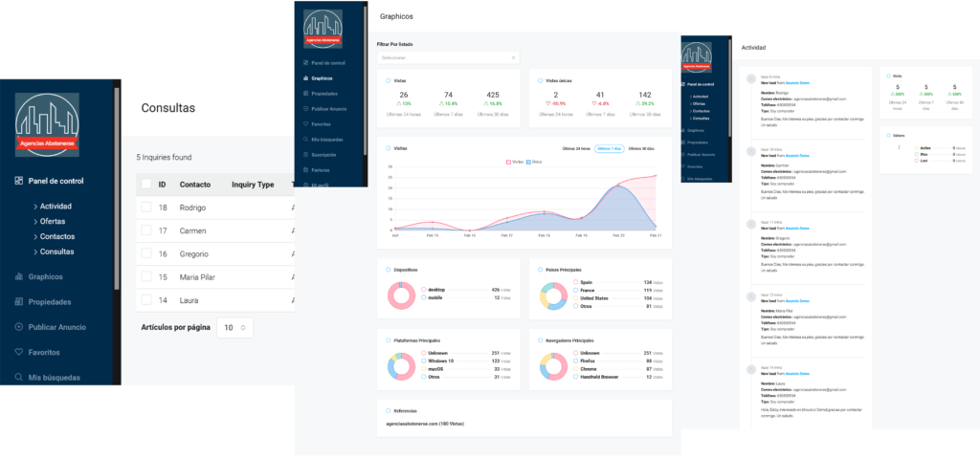Open Actividad under Panel de control
The width and height of the screenshot is (980, 459).
54,206
